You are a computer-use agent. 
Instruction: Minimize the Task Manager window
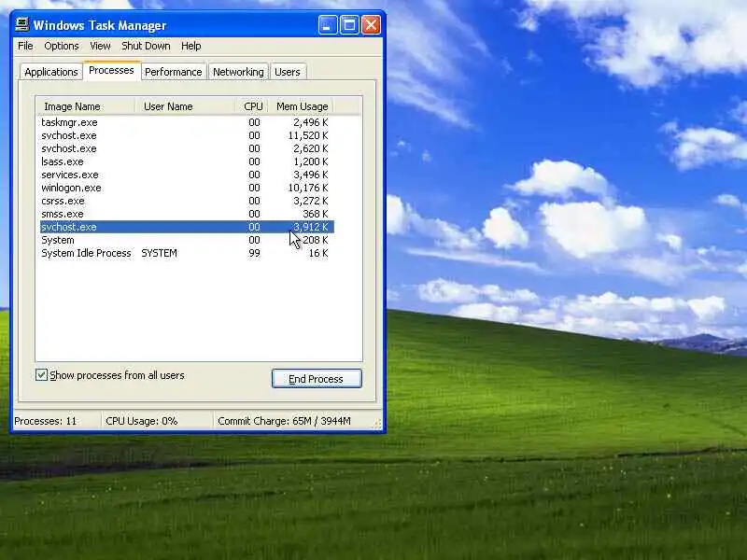click(328, 25)
